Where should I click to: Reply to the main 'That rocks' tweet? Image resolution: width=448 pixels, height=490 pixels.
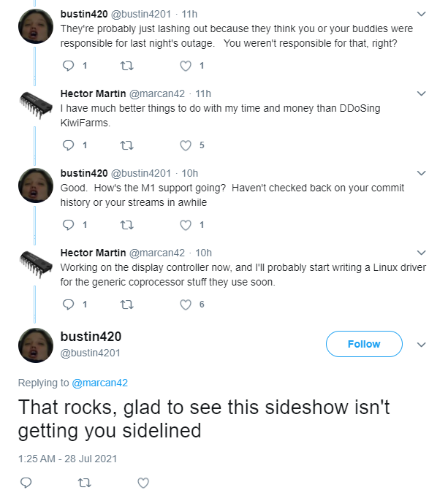[x=26, y=483]
